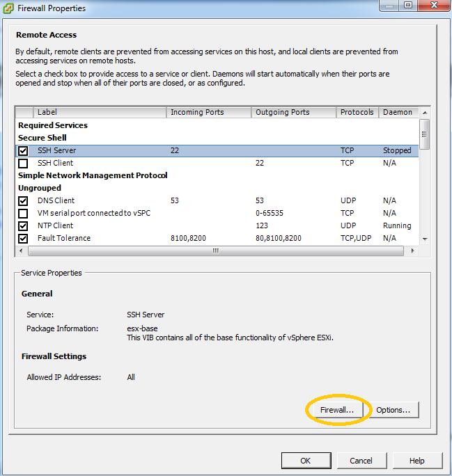Click the TCP,UDP protocols cell
The width and height of the screenshot is (452, 476).
pos(356,238)
